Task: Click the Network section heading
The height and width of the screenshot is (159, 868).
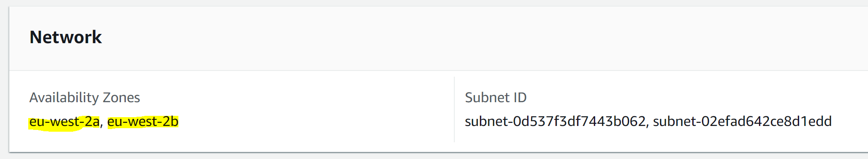Action: (x=65, y=37)
